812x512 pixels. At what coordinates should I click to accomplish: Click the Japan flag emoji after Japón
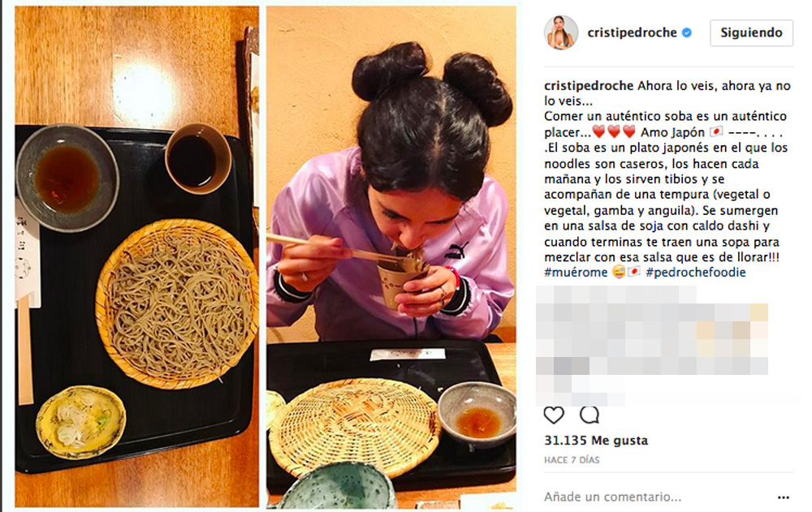pyautogui.click(x=715, y=132)
